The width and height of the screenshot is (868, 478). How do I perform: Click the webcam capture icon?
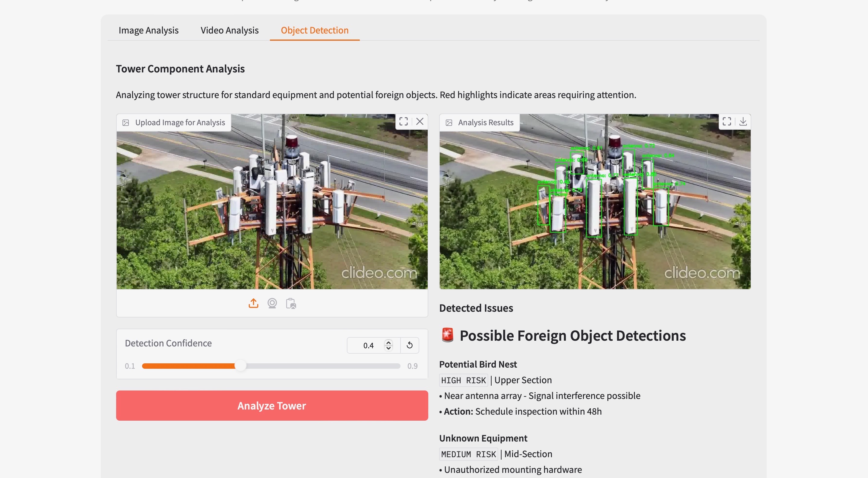coord(272,303)
